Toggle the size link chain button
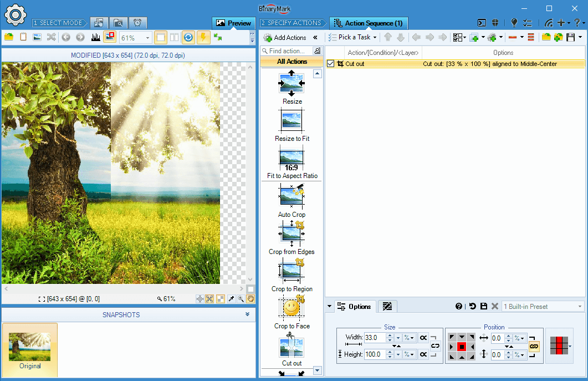The height and width of the screenshot is (381, 588). pyautogui.click(x=435, y=346)
